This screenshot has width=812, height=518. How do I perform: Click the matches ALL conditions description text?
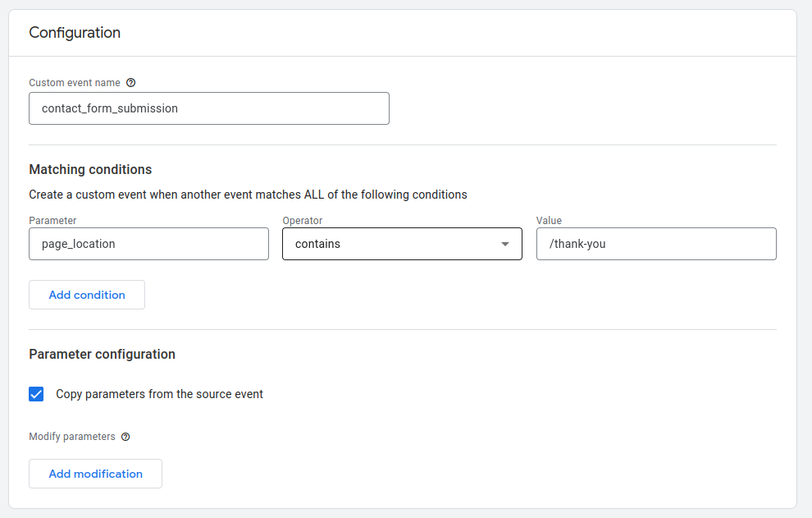(x=248, y=195)
